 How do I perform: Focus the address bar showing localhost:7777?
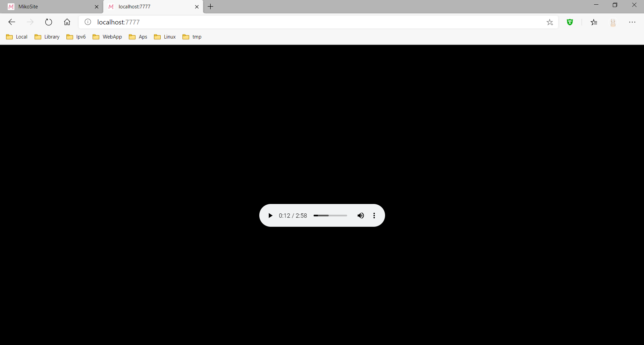pos(319,22)
